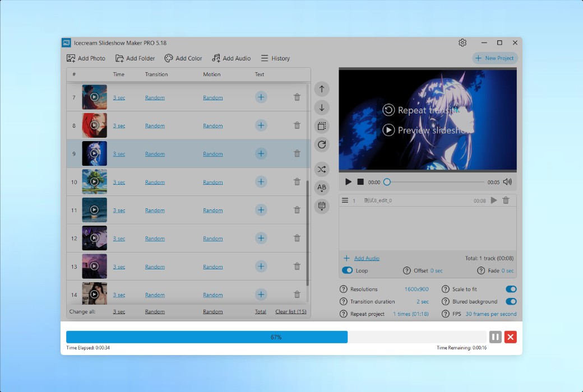Rotate the selected slide
Viewport: 583px width, 392px height.
(321, 144)
